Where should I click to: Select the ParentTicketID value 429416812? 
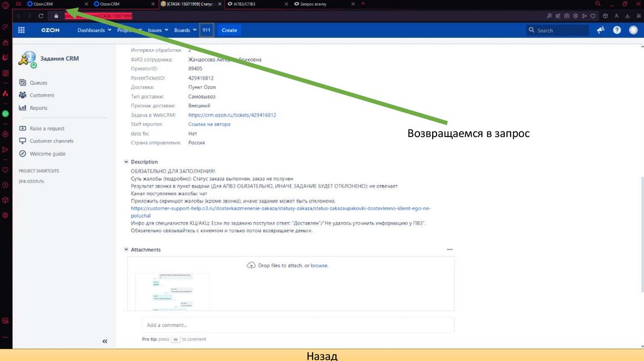(201, 78)
